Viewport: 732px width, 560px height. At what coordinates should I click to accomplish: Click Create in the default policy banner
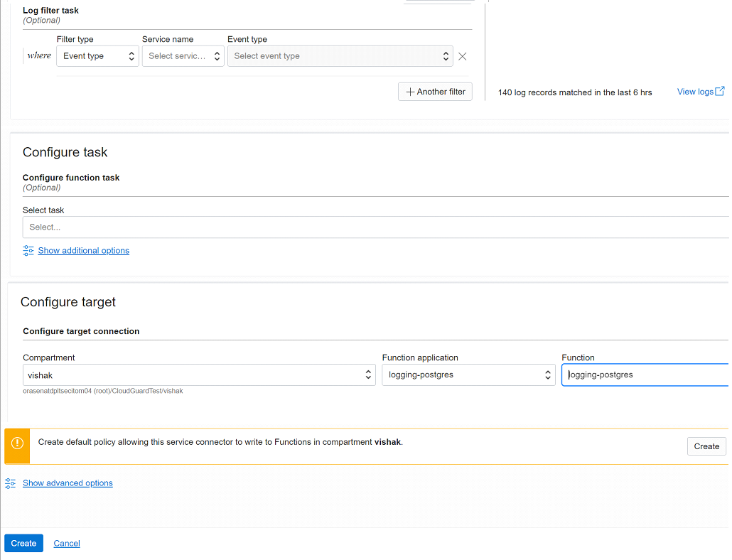(706, 446)
